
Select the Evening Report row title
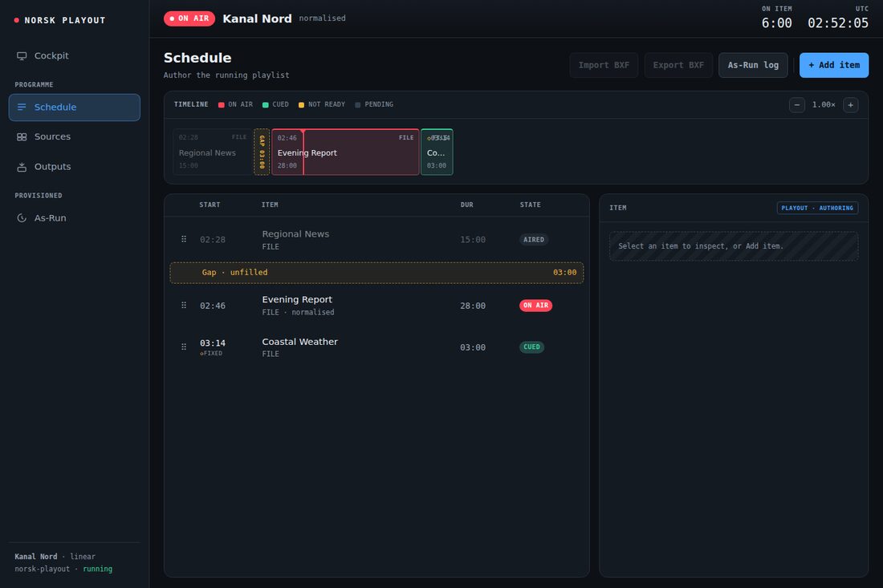[297, 299]
